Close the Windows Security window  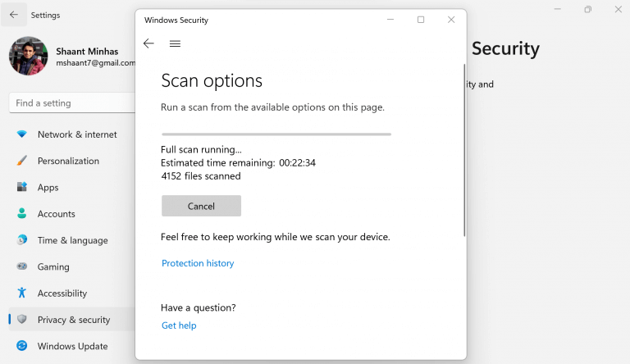(x=451, y=20)
